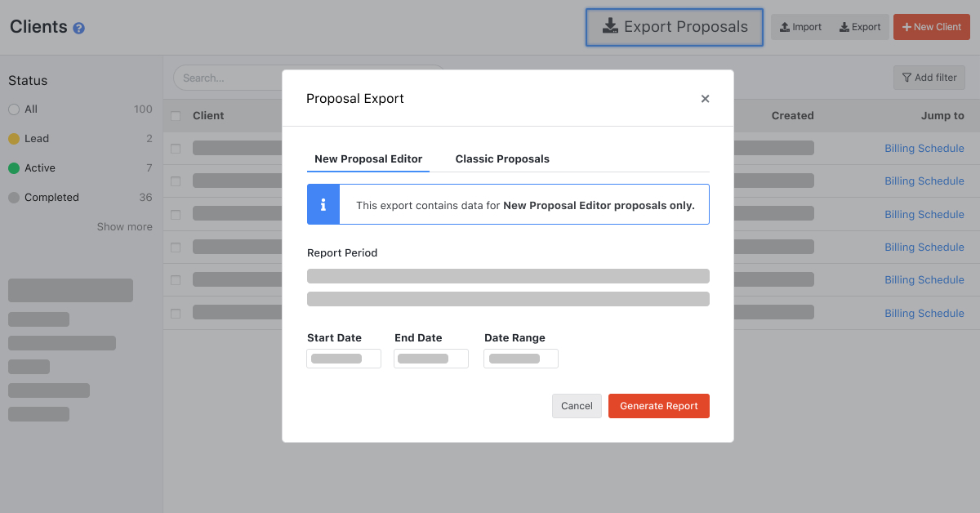Click the help question mark icon beside Clients
980x513 pixels.
click(x=78, y=28)
